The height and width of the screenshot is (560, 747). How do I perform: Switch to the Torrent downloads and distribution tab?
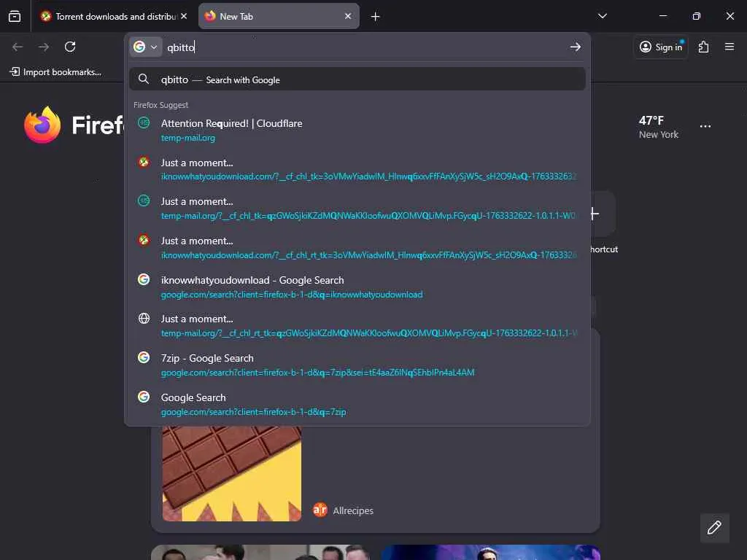pos(113,16)
